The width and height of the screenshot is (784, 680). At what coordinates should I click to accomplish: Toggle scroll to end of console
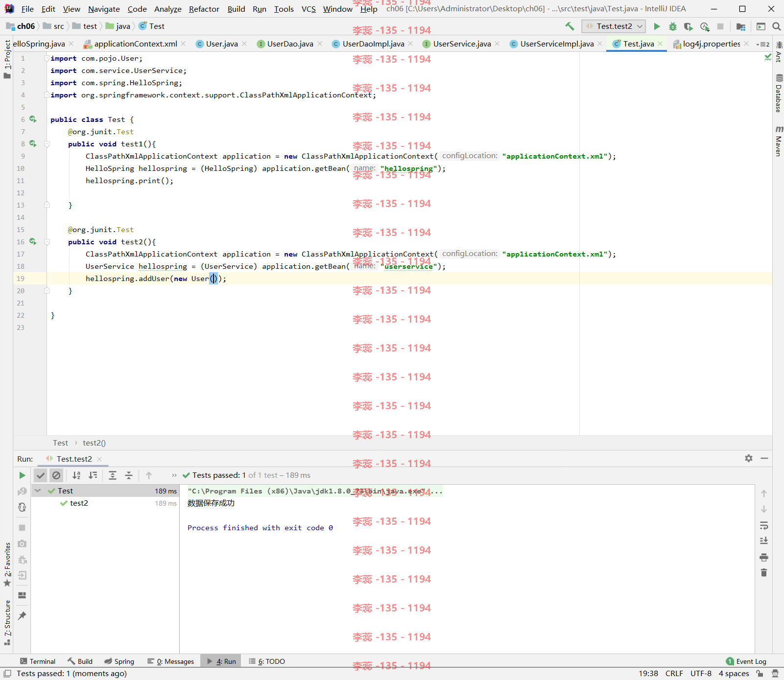(x=764, y=541)
